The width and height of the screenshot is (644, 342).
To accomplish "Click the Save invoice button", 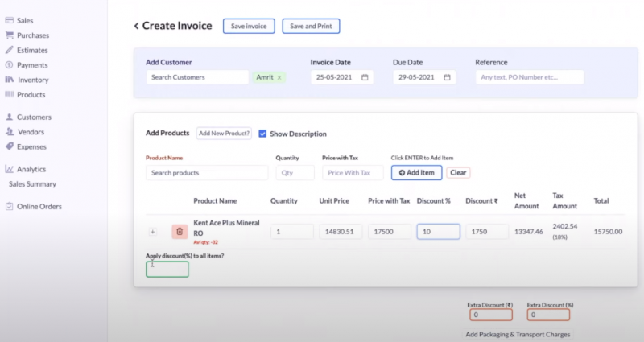I will [249, 27].
